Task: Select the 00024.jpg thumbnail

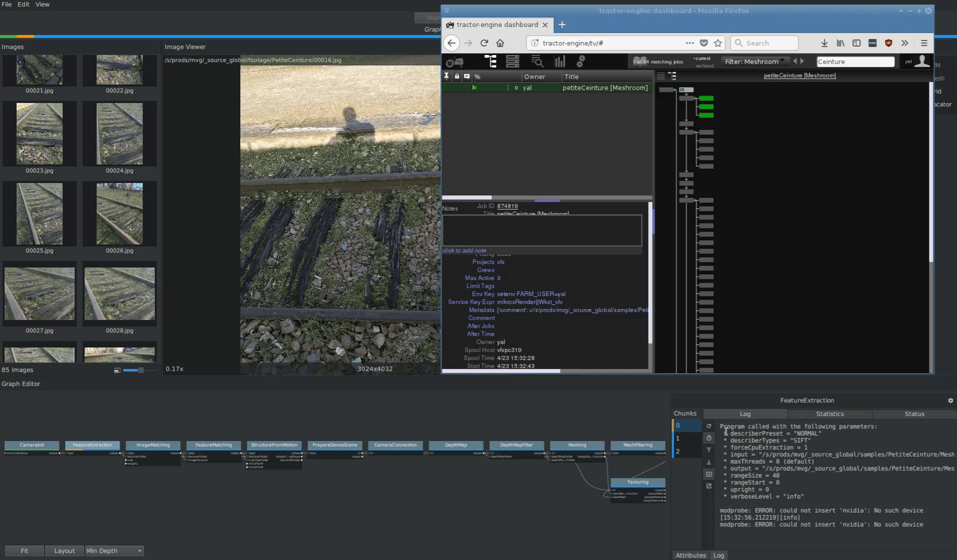Action: coord(119,134)
